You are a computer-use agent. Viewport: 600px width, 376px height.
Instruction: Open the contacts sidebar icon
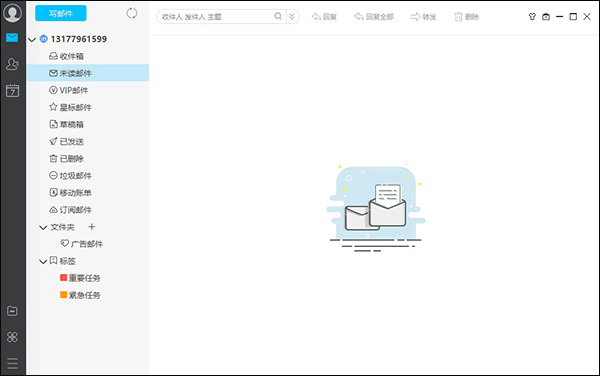(12, 64)
